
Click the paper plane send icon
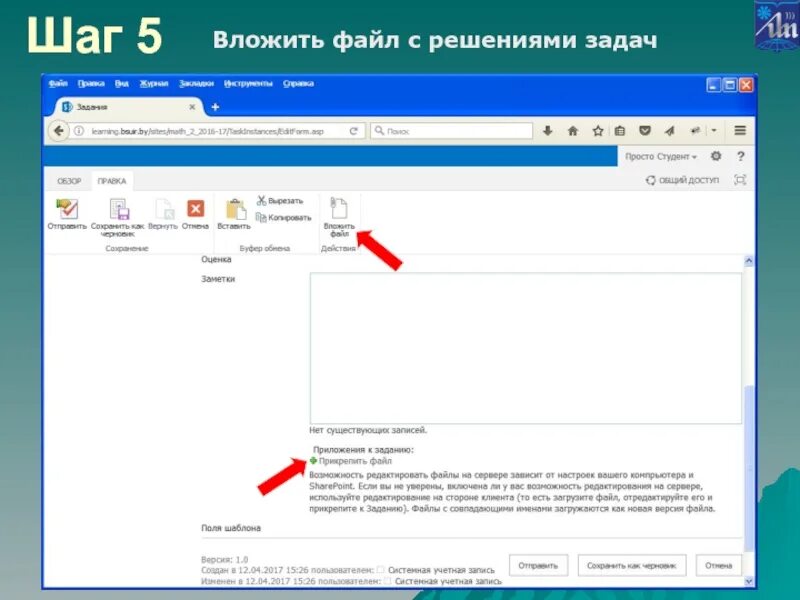669,131
